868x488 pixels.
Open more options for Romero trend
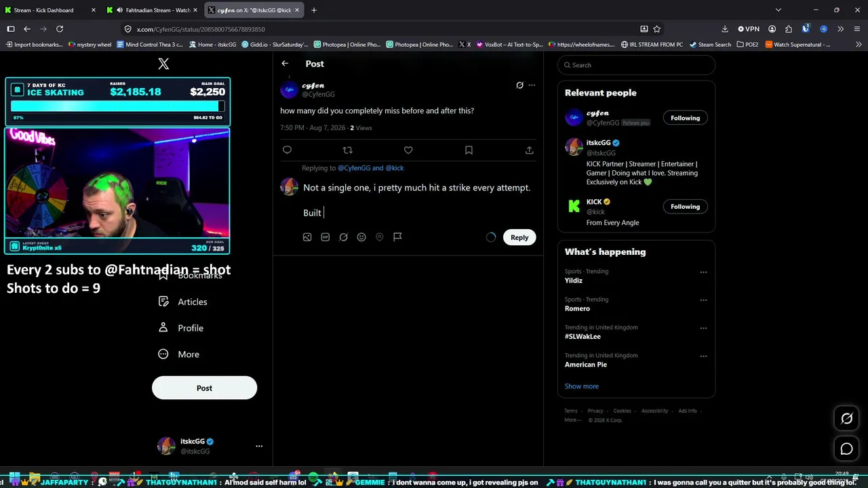(703, 300)
